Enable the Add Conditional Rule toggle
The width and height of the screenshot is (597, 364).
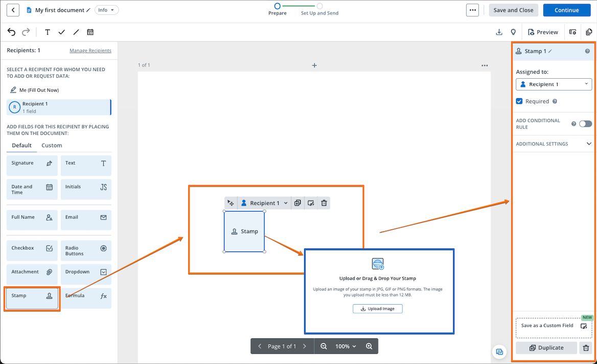(x=585, y=124)
